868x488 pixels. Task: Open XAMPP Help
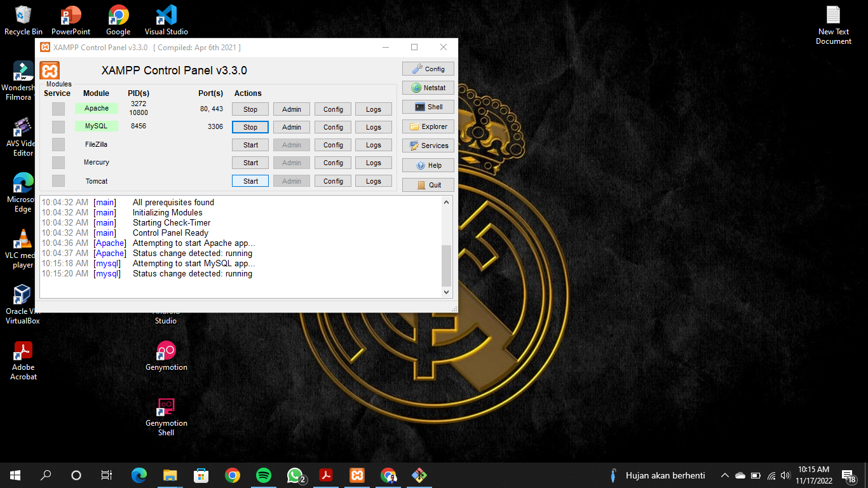click(x=428, y=165)
